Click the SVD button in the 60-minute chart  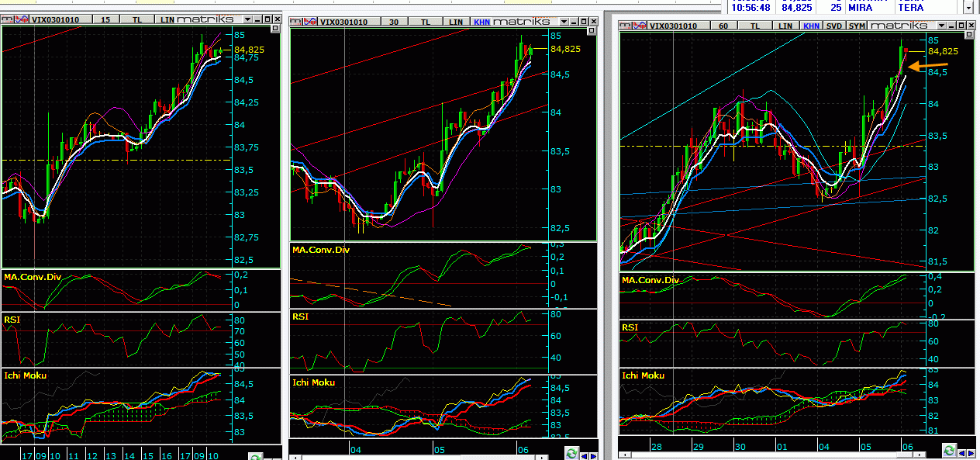pos(834,26)
